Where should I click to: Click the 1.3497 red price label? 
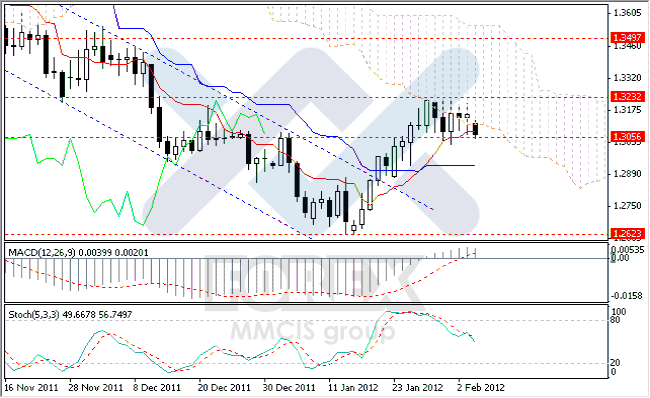click(x=628, y=38)
